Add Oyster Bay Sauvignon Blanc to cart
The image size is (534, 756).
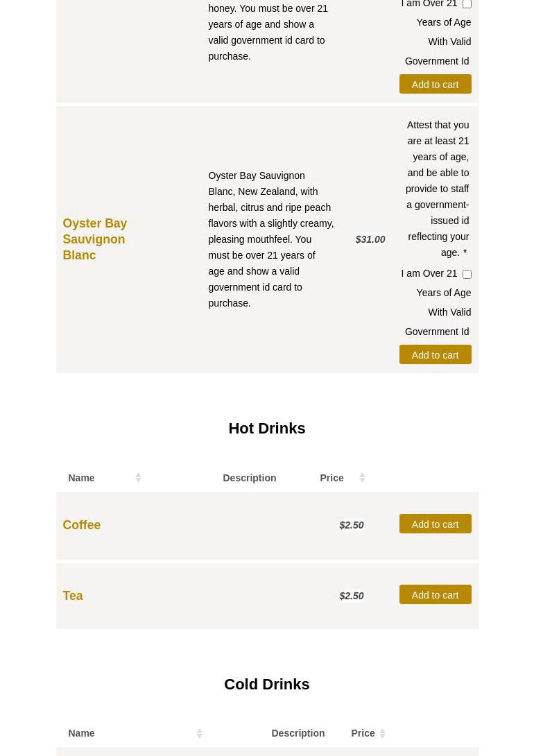click(435, 355)
